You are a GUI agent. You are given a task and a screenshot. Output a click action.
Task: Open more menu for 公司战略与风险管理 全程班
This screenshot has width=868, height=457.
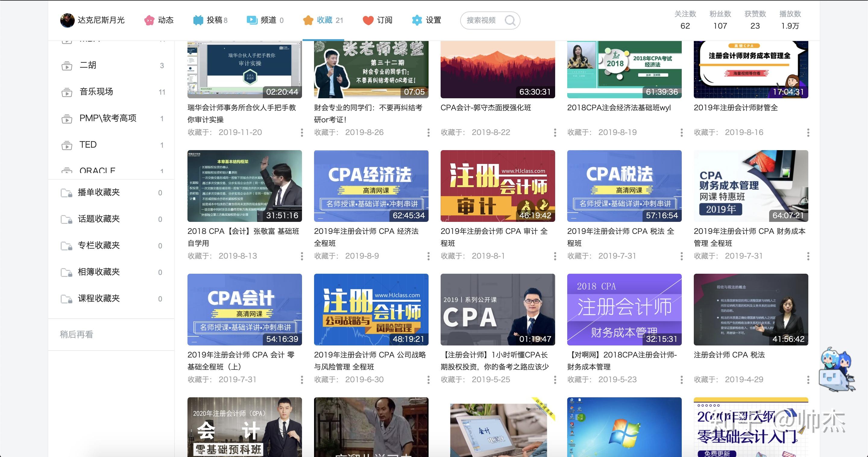[429, 380]
